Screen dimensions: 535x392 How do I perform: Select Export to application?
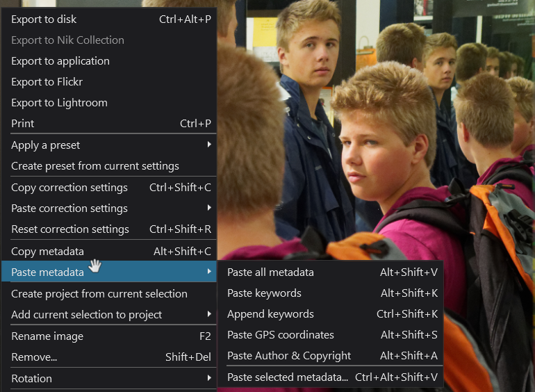[x=109, y=61]
